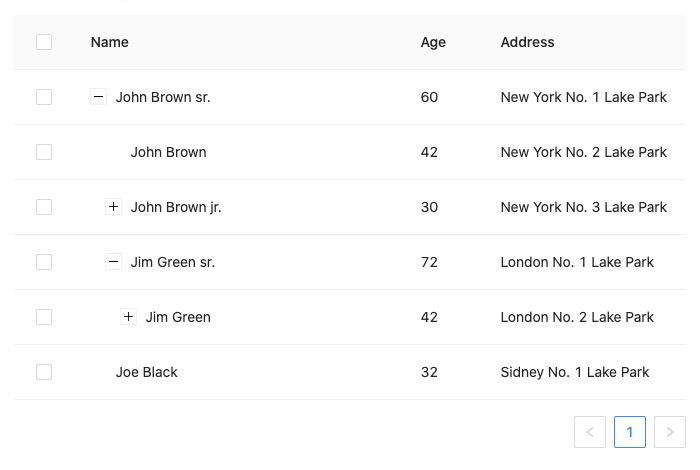
Task: Collapse the John Brown sr. row
Action: click(98, 97)
